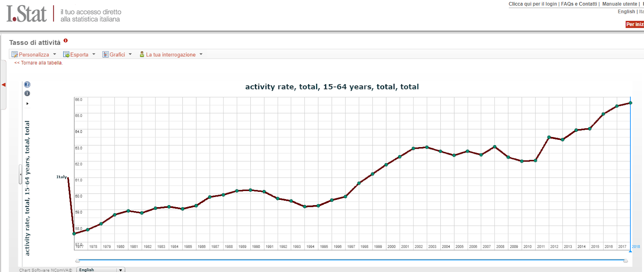Open the Grafici menu

(117, 55)
